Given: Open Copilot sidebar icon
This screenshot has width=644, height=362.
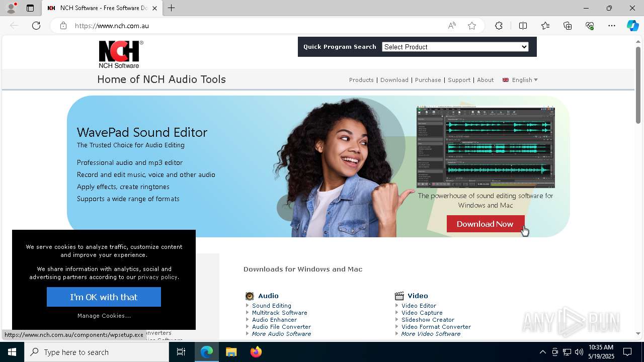Looking at the screenshot, I should point(632,26).
